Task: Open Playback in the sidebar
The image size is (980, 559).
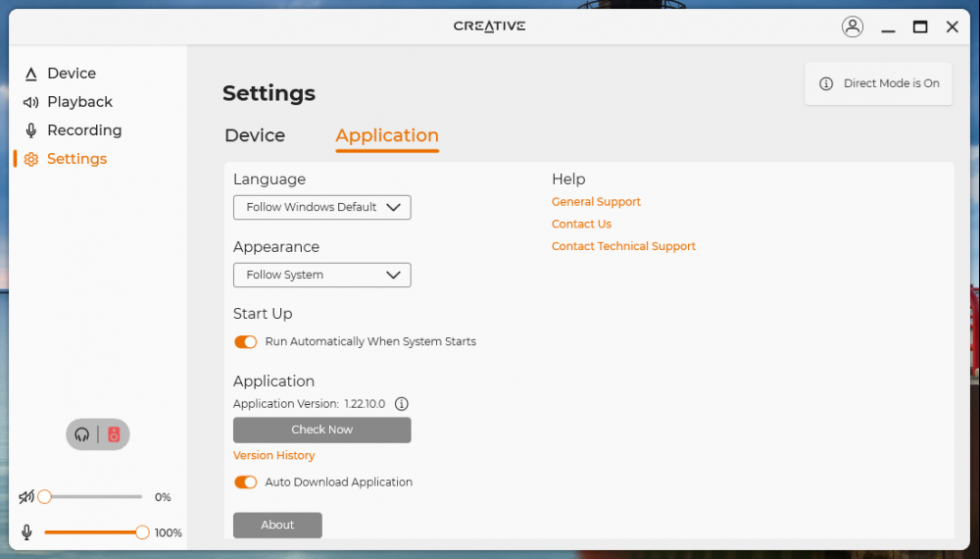Action: pos(79,102)
